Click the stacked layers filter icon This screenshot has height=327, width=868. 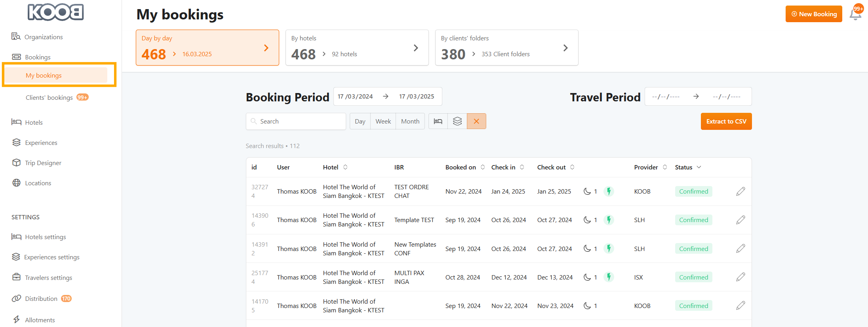pos(457,121)
